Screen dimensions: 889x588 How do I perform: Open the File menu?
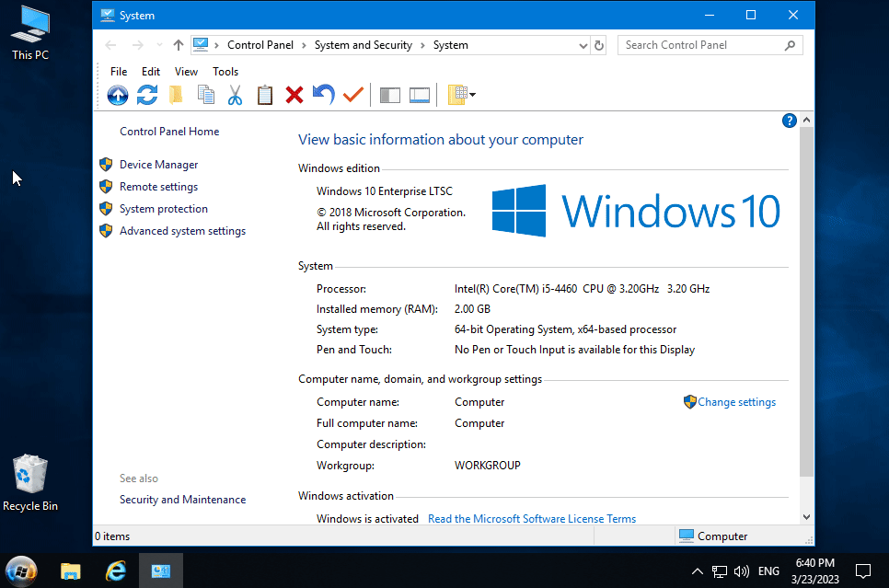[119, 72]
